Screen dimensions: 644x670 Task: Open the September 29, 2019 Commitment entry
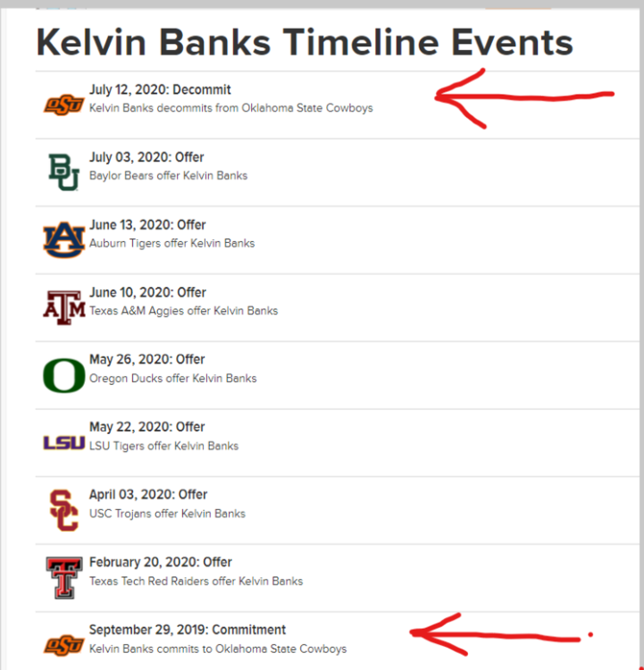pos(188,630)
